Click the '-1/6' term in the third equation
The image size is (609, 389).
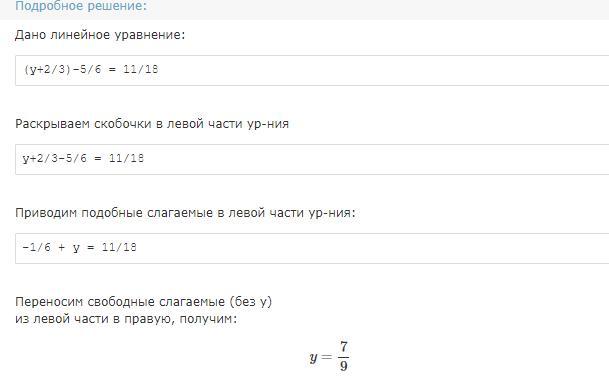(37, 247)
